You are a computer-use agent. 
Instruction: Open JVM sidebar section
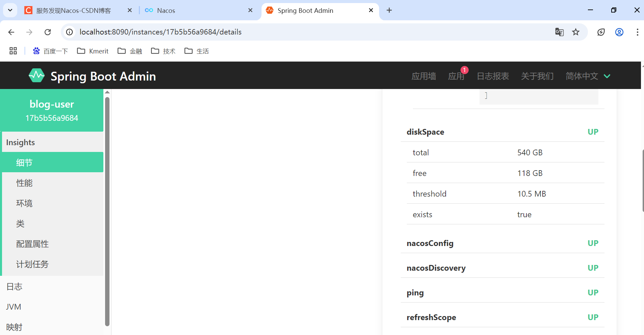coord(52,307)
